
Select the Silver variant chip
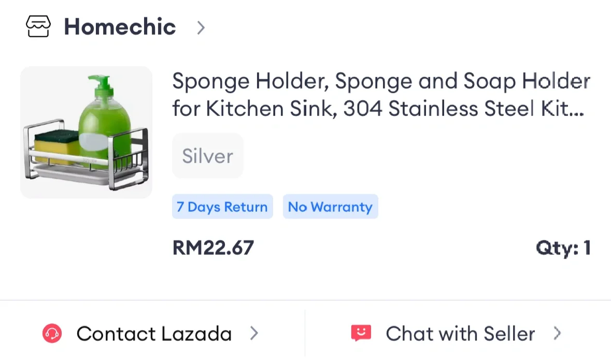(x=207, y=156)
